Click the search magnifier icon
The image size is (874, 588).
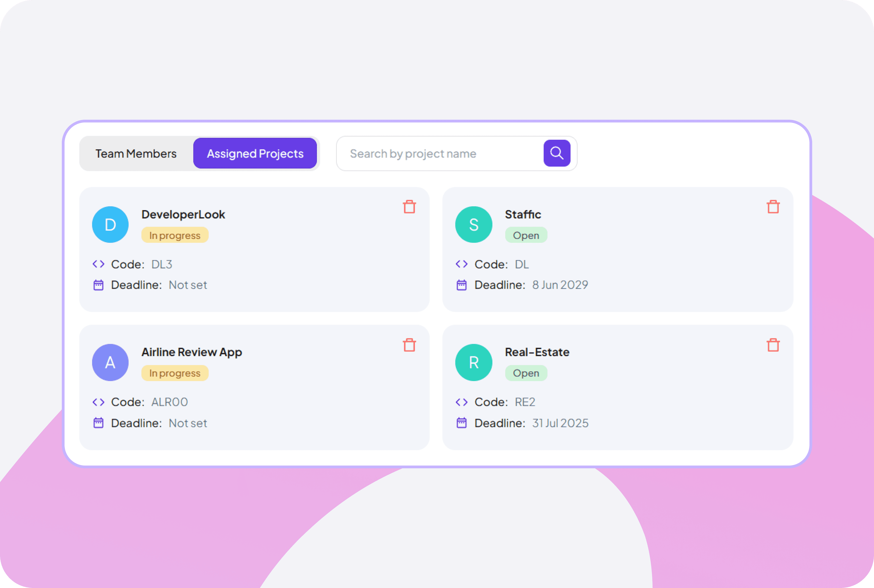pyautogui.click(x=556, y=153)
